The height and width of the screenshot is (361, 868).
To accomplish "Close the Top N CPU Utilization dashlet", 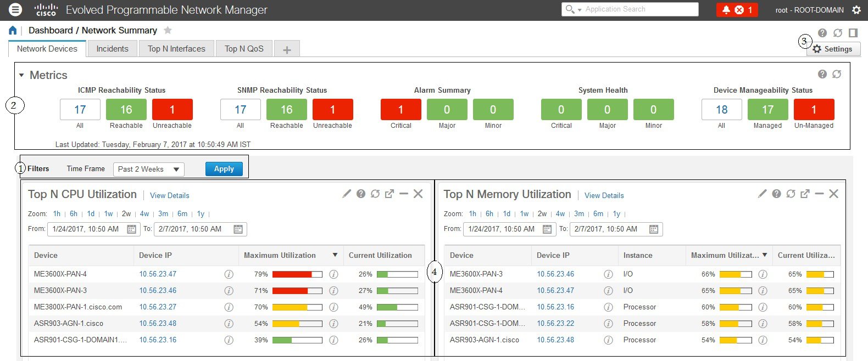I will pos(418,194).
